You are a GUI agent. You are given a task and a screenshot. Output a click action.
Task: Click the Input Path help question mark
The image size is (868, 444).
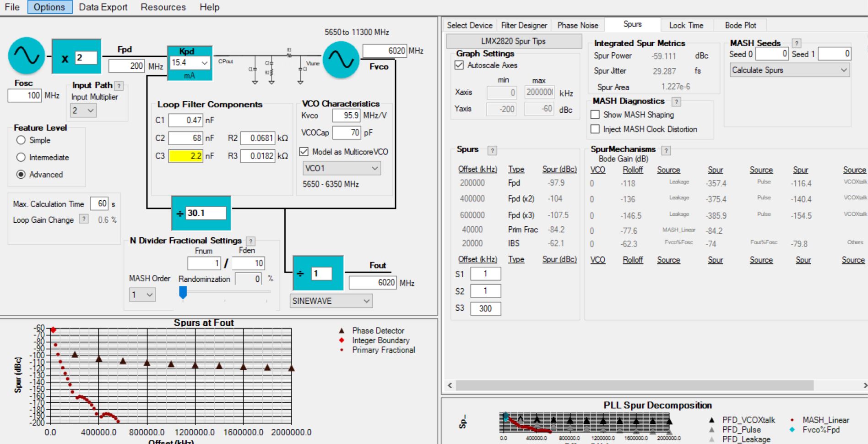pyautogui.click(x=119, y=86)
